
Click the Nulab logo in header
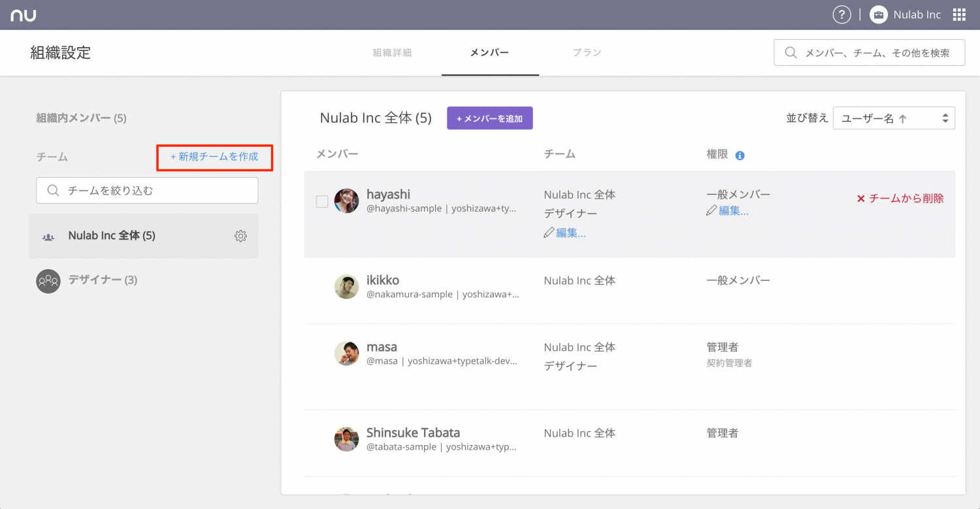tap(24, 15)
